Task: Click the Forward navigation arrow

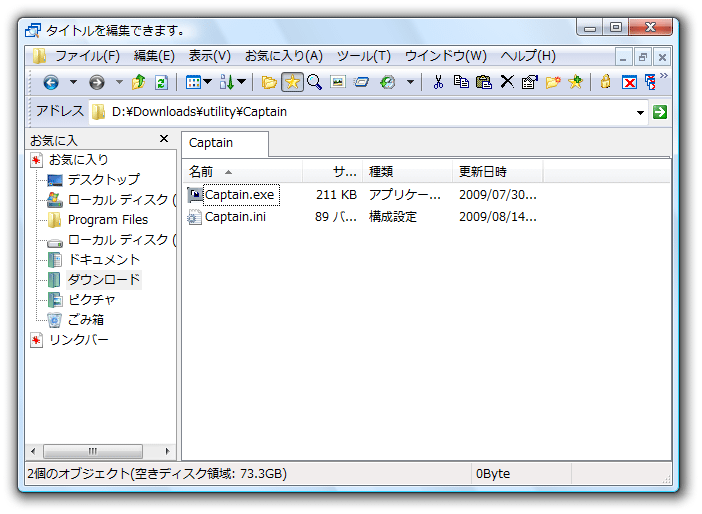Action: tap(97, 82)
